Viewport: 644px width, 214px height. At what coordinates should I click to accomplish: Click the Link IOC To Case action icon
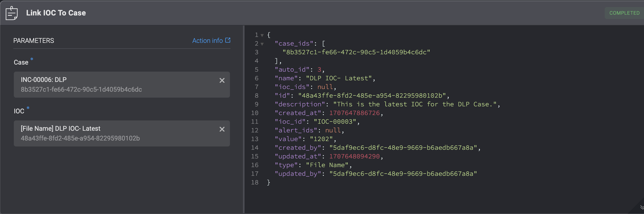pyautogui.click(x=12, y=13)
